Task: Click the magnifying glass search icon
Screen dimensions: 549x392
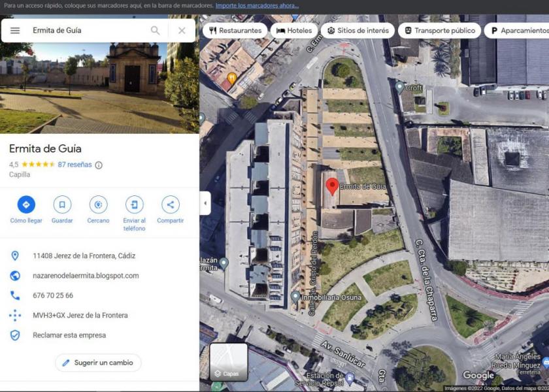Action: pos(155,31)
